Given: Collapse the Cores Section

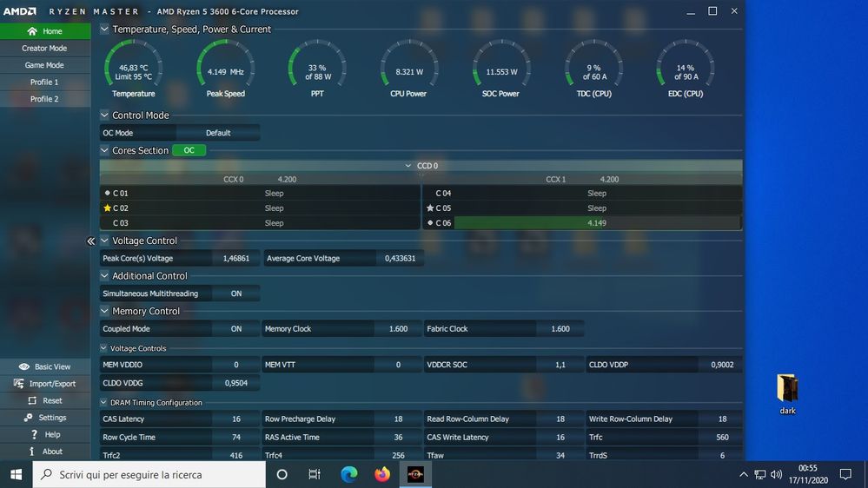Looking at the screenshot, I should point(104,150).
